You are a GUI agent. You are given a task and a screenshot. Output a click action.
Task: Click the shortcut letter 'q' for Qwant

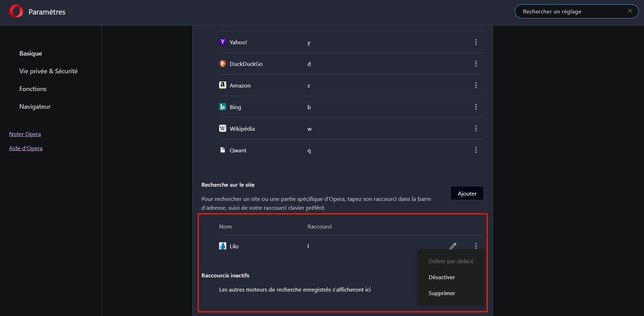(x=309, y=151)
